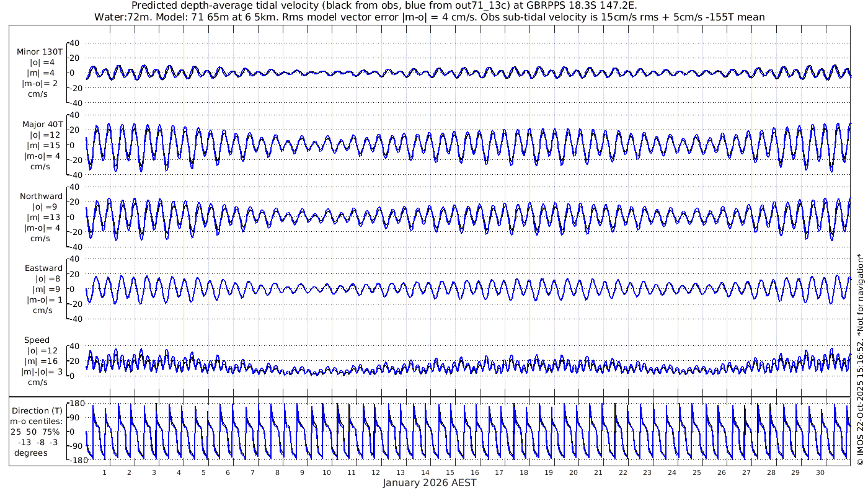Click day 8 tick on the date axis

tap(277, 473)
